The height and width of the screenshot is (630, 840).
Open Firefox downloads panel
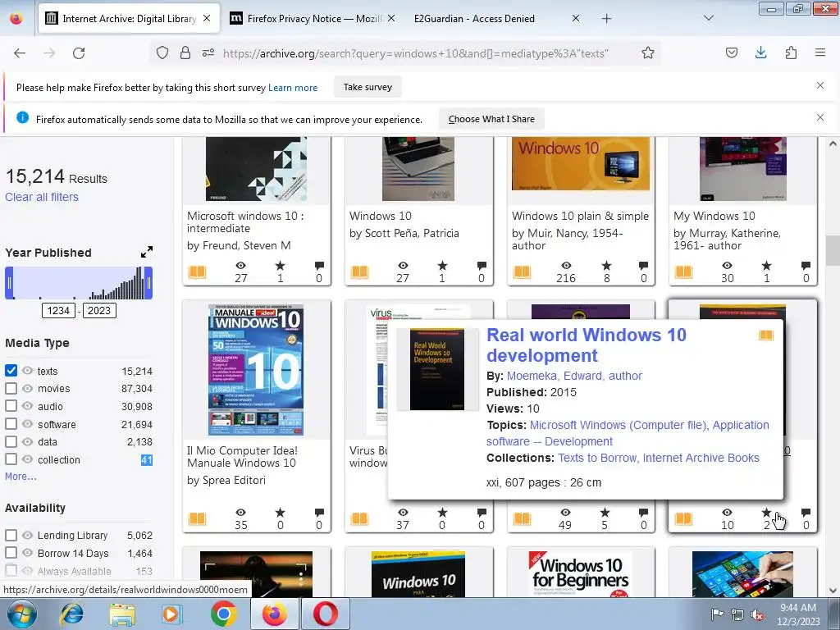(760, 53)
